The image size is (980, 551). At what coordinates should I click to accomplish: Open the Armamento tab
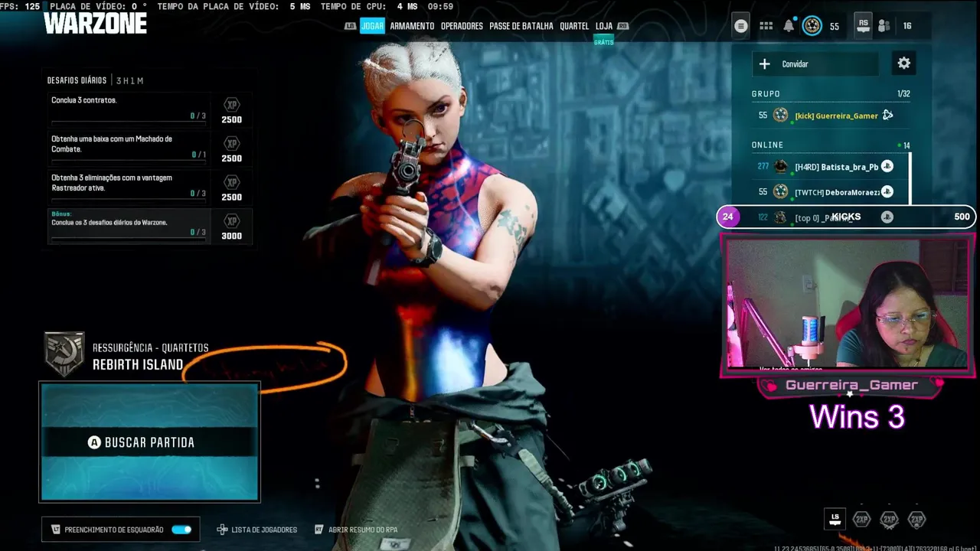pos(412,26)
